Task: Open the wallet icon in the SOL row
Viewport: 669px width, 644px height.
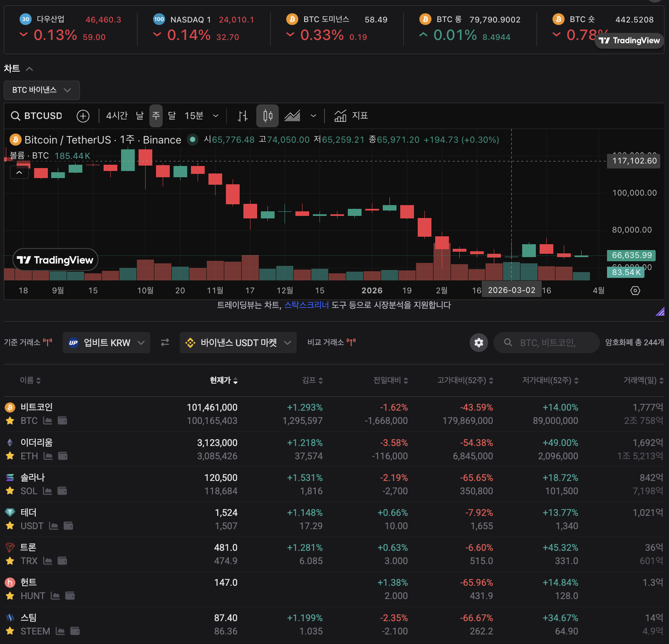Action: point(62,491)
